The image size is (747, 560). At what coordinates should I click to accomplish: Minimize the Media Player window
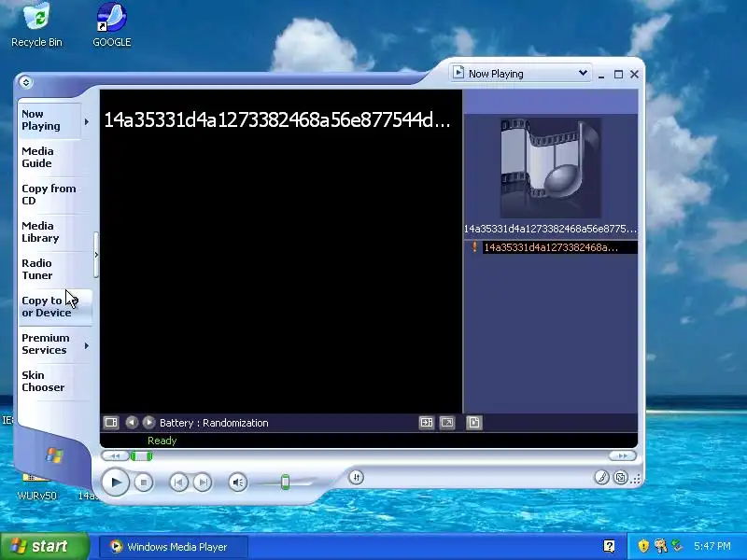[601, 75]
